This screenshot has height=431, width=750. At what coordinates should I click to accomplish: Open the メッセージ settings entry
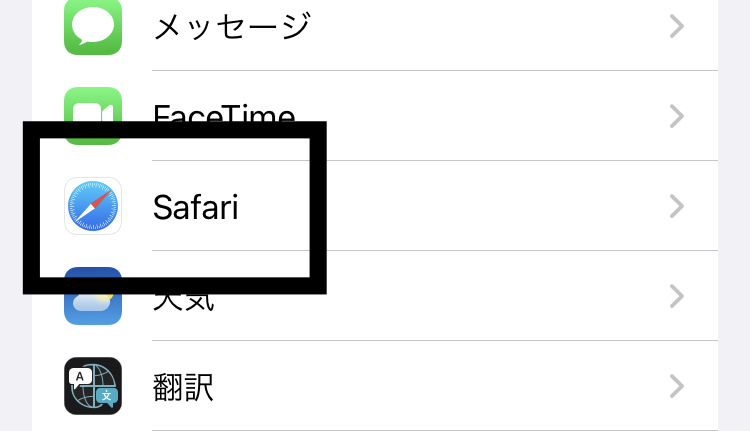click(231, 27)
